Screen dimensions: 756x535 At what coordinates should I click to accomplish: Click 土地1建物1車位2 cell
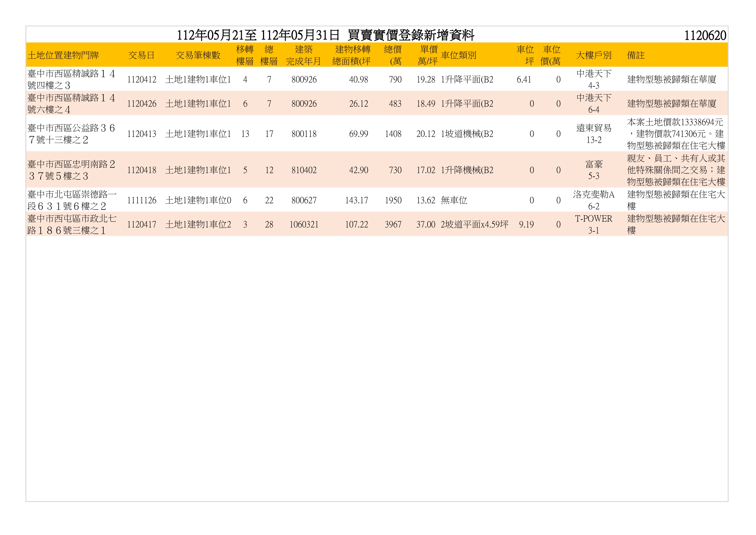pyautogui.click(x=198, y=224)
